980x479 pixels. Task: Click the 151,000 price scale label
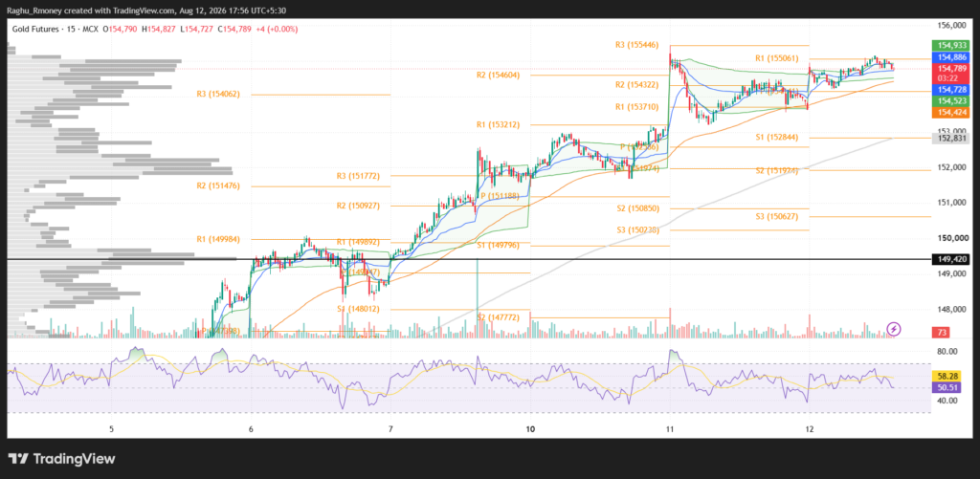[953, 203]
